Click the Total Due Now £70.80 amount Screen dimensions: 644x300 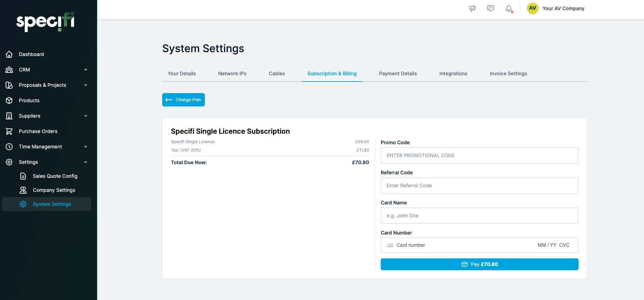pos(360,162)
